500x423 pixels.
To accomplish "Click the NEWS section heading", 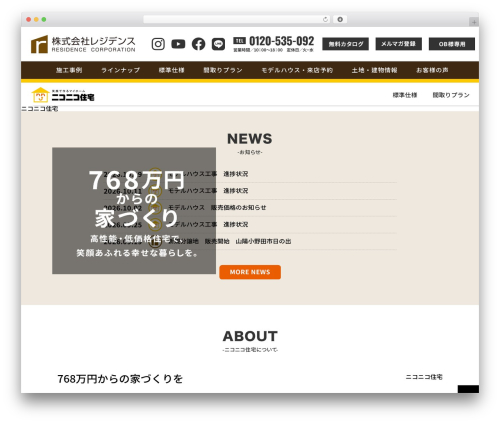I will coord(250,139).
